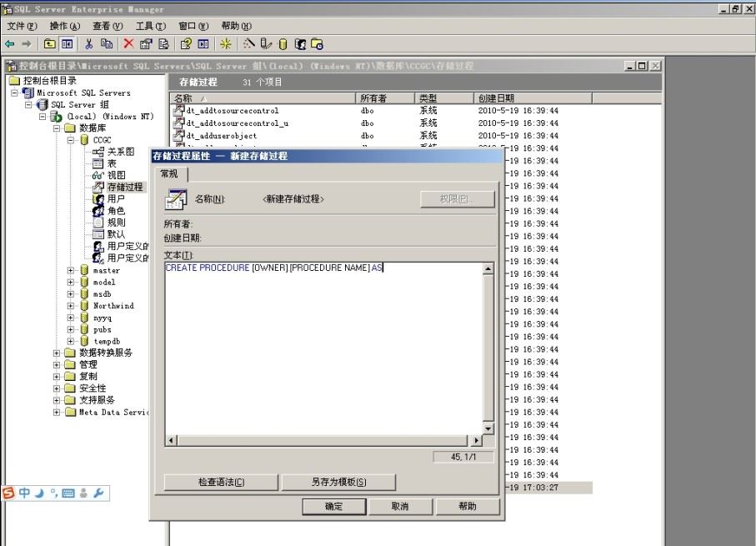Select the 用户 users node
756x546 pixels.
click(x=116, y=198)
